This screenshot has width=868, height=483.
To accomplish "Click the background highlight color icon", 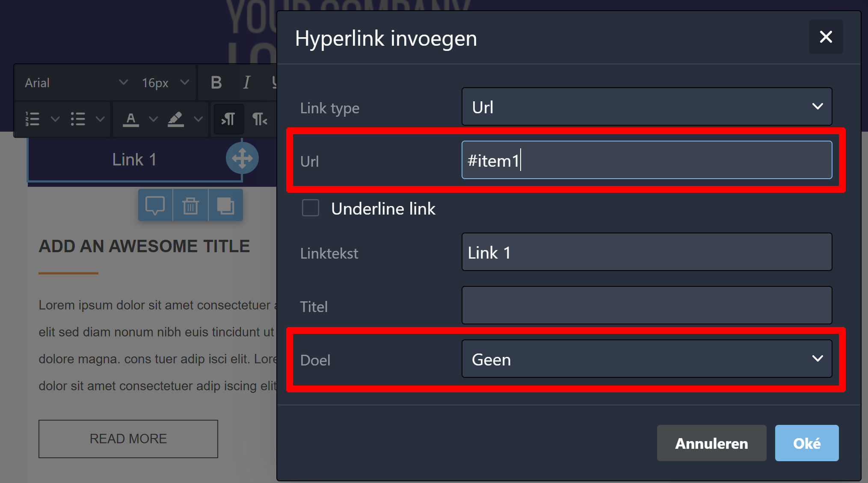I will (x=176, y=119).
